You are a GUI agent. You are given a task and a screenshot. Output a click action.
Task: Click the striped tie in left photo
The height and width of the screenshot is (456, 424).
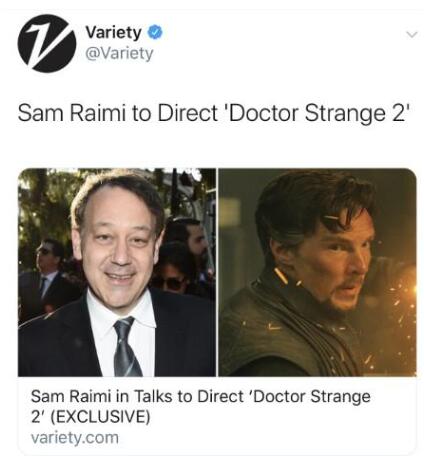click(127, 347)
